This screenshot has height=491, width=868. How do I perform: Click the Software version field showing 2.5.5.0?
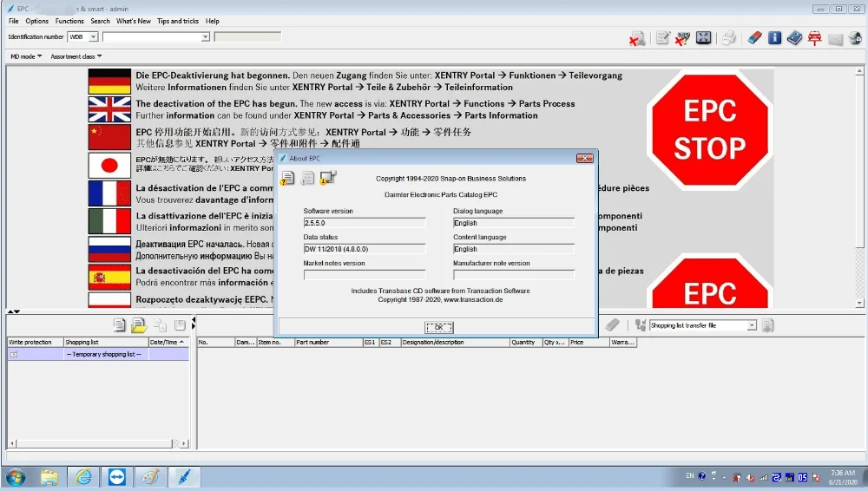365,223
